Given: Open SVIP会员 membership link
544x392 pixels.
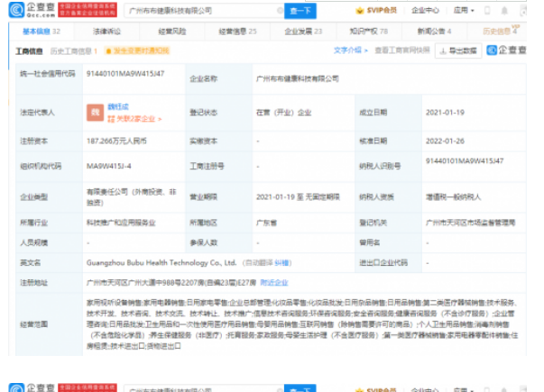Looking at the screenshot, I should pos(376,11).
